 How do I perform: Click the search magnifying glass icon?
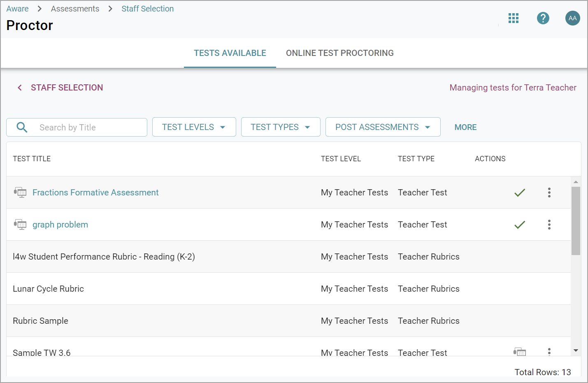coord(22,128)
